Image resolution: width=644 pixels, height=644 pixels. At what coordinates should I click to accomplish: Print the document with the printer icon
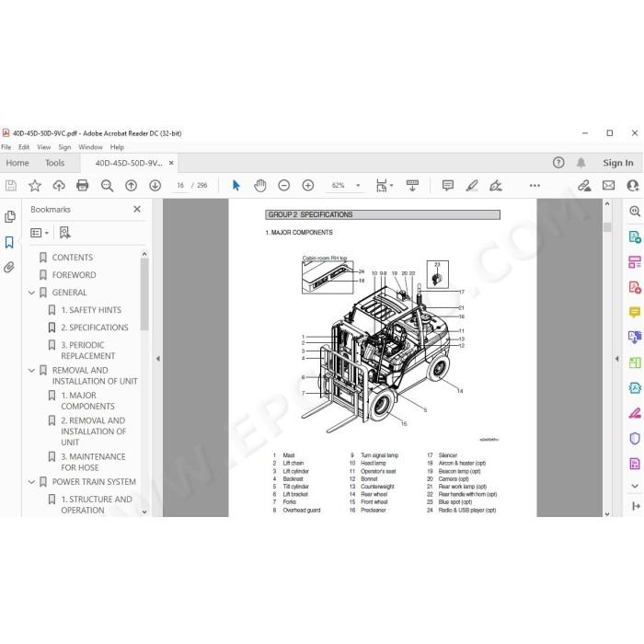point(83,186)
